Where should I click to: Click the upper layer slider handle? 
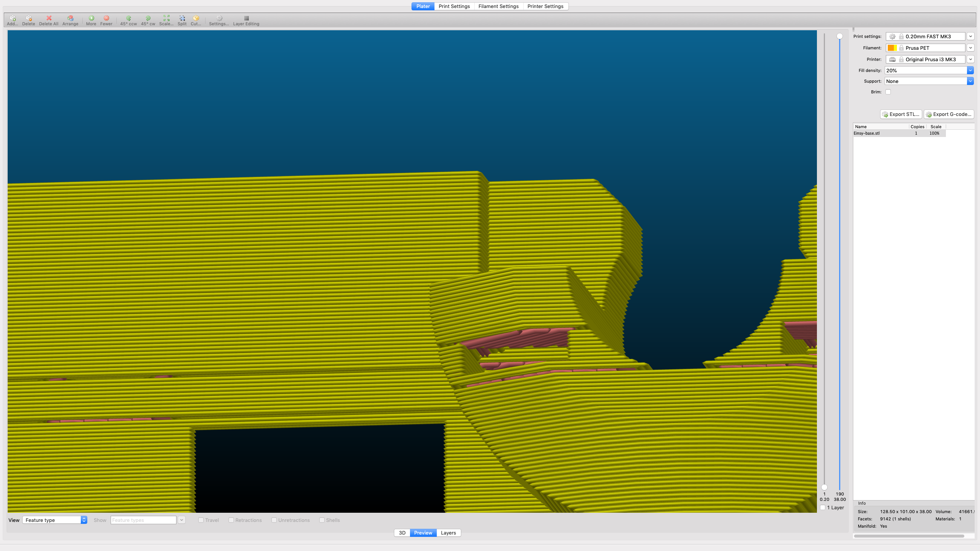840,36
